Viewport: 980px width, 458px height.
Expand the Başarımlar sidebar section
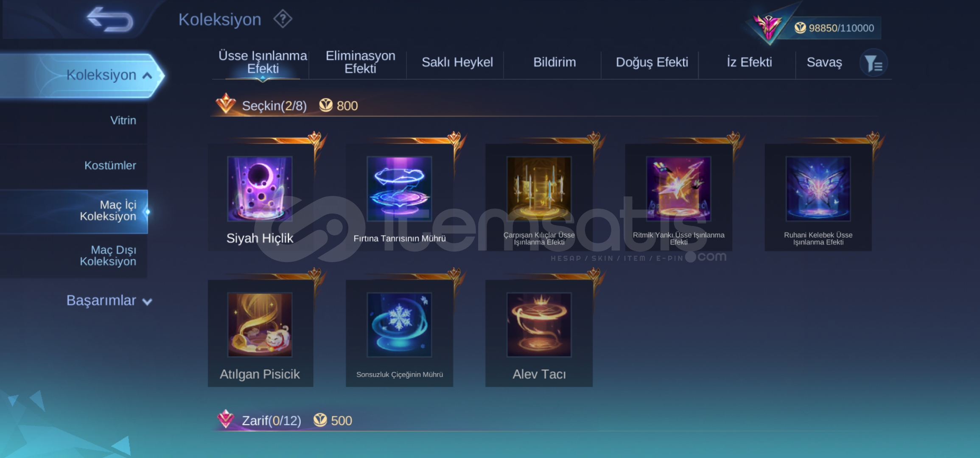pyautogui.click(x=109, y=301)
